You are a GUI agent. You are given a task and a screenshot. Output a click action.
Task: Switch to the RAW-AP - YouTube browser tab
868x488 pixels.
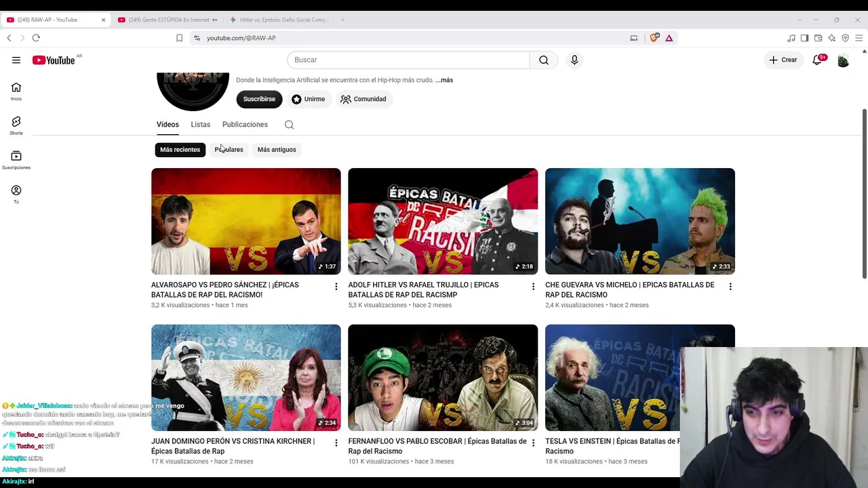click(56, 20)
